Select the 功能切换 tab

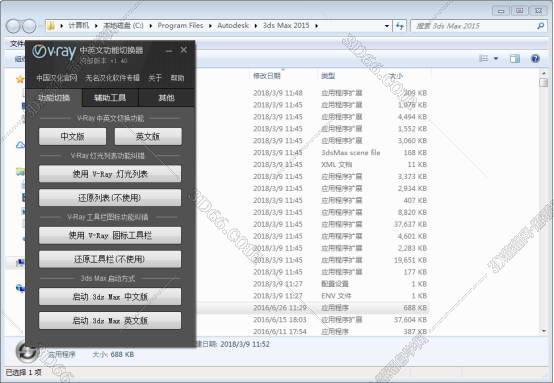pyautogui.click(x=54, y=98)
